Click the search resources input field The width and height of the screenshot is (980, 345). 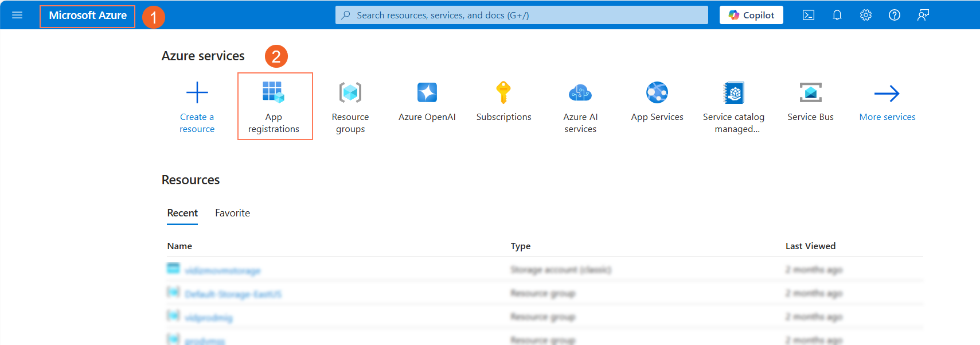pyautogui.click(x=521, y=15)
